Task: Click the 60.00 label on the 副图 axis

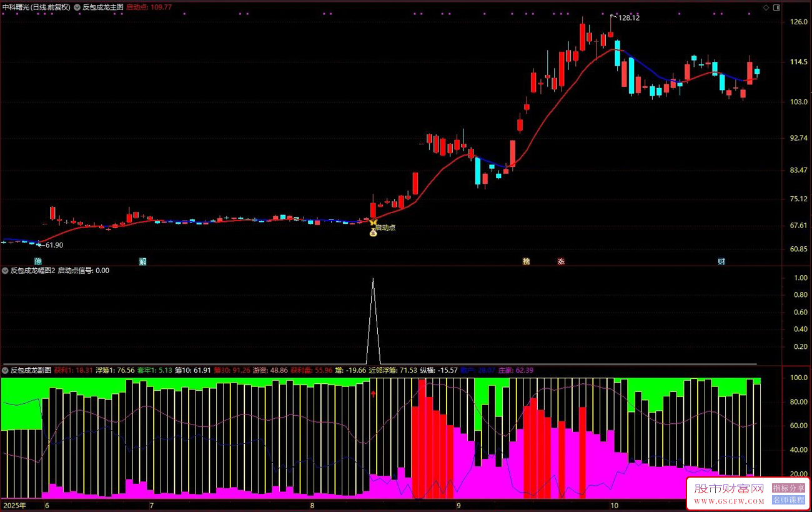Action: point(799,426)
